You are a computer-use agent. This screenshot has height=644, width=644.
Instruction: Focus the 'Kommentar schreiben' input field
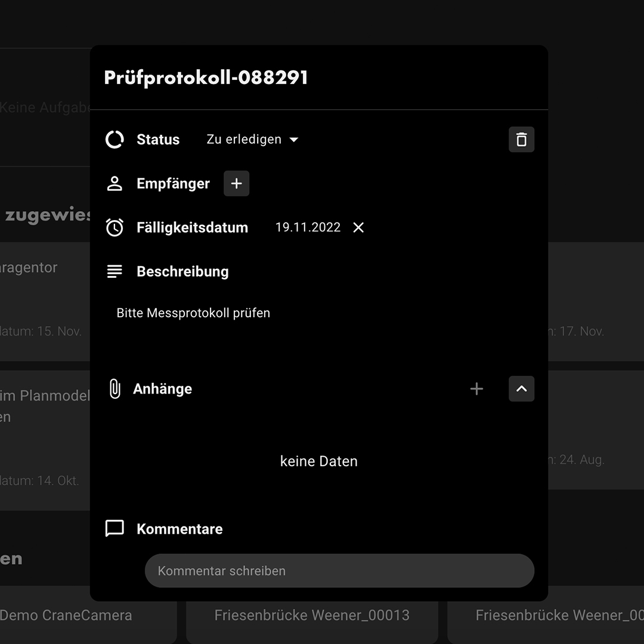tap(339, 571)
